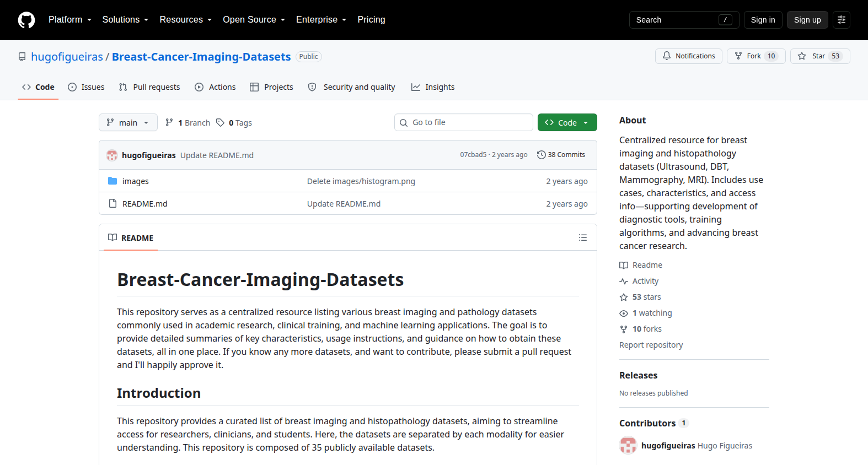Expand the Open Source menu
The width and height of the screenshot is (868, 465).
(x=254, y=20)
